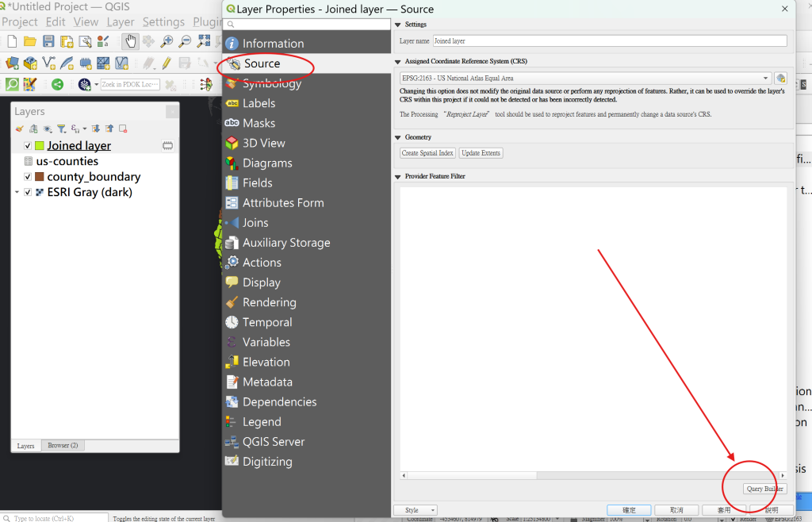Click Remove Layer/Group icon in Layers panel
The height and width of the screenshot is (522, 812).
(x=123, y=129)
